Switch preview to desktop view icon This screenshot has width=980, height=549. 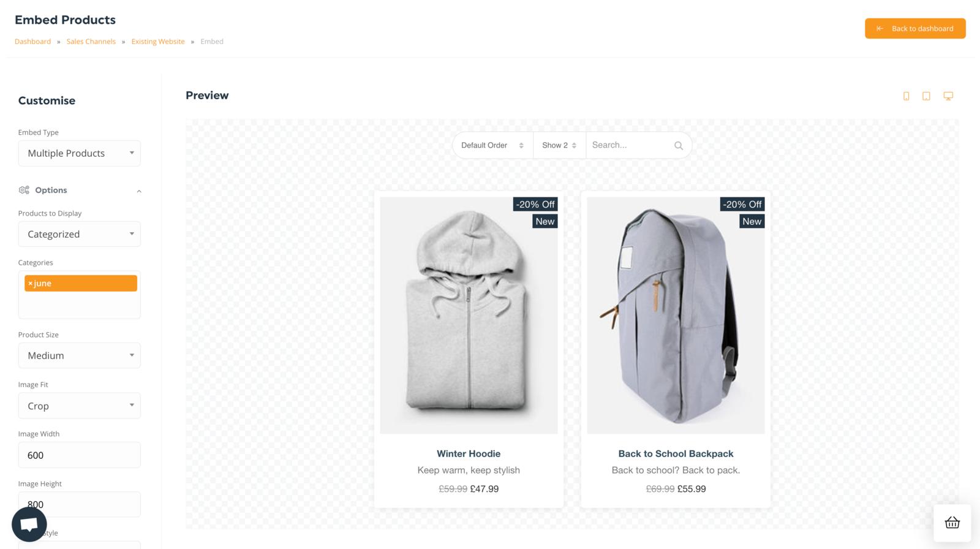click(948, 96)
